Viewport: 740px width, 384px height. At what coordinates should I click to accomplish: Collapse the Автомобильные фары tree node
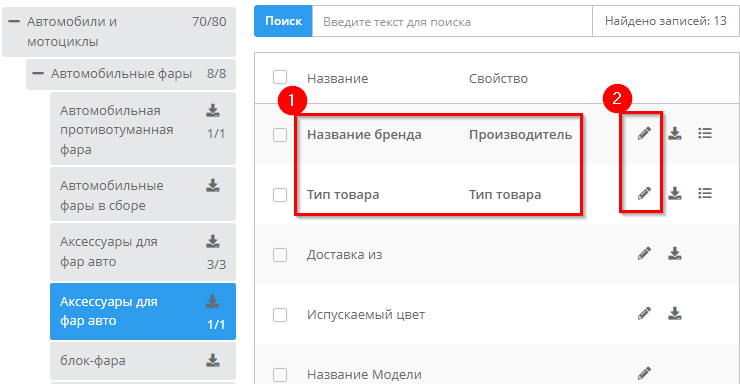pos(38,74)
